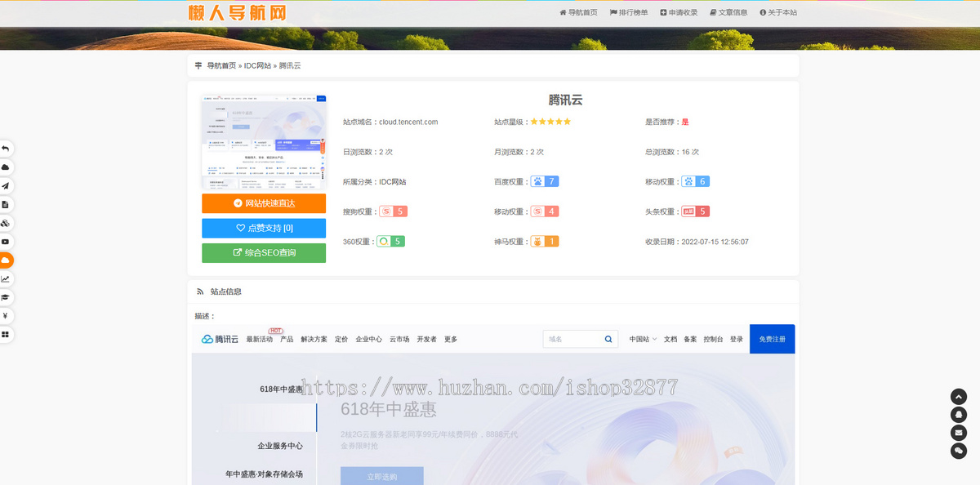Click 更多 in Tencent preview nav
This screenshot has height=485, width=980.
[451, 339]
